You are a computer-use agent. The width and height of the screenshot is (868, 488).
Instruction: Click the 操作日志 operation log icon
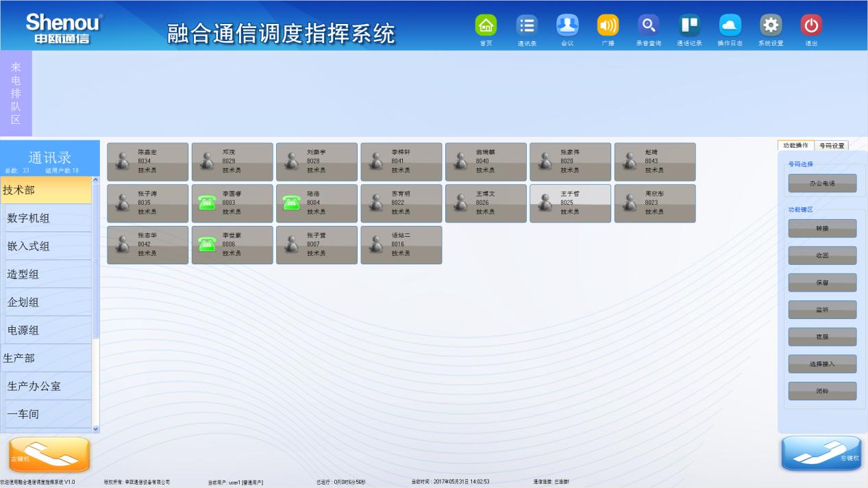click(x=730, y=26)
